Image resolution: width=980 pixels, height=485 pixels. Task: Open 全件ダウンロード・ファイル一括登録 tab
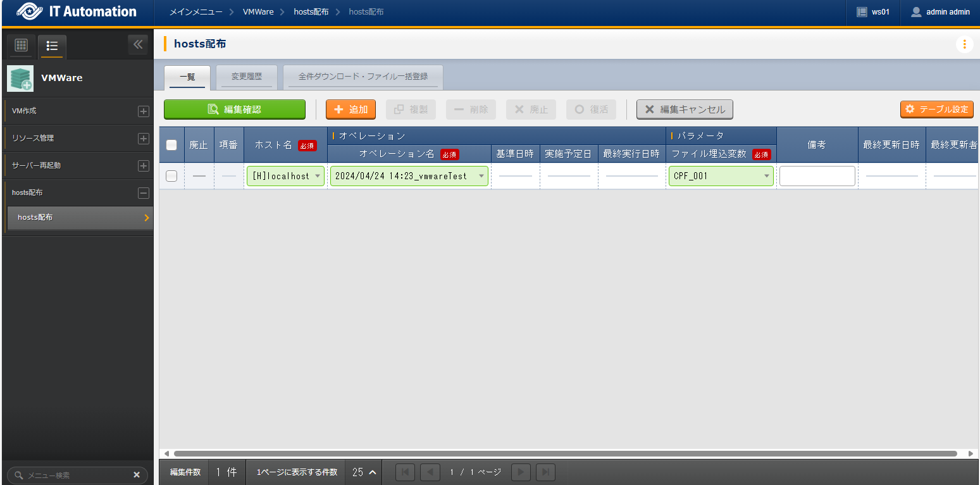tap(363, 77)
